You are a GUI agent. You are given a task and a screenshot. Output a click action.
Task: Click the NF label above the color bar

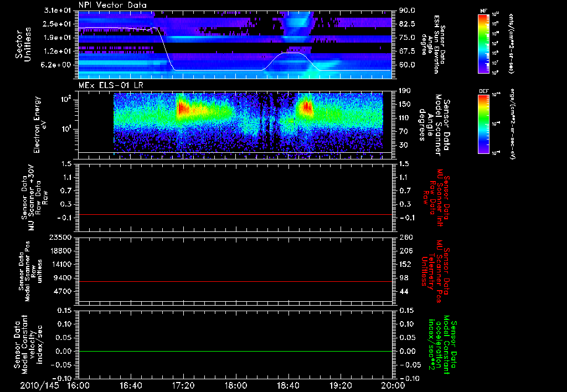coord(483,11)
